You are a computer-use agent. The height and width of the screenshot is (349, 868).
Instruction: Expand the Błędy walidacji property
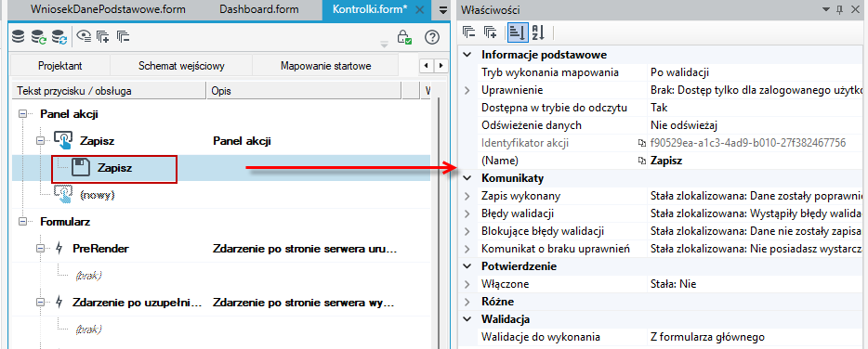467,213
